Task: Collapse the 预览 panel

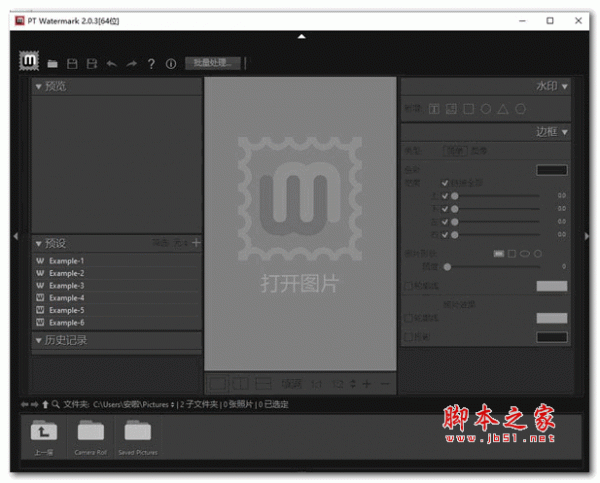Action: coord(39,87)
